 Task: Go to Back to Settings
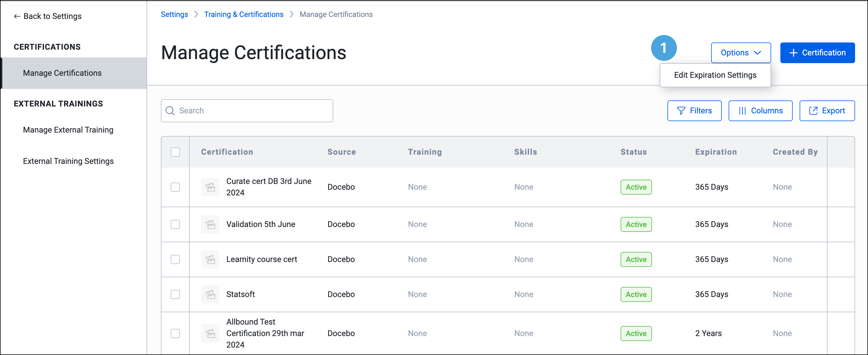coord(47,16)
